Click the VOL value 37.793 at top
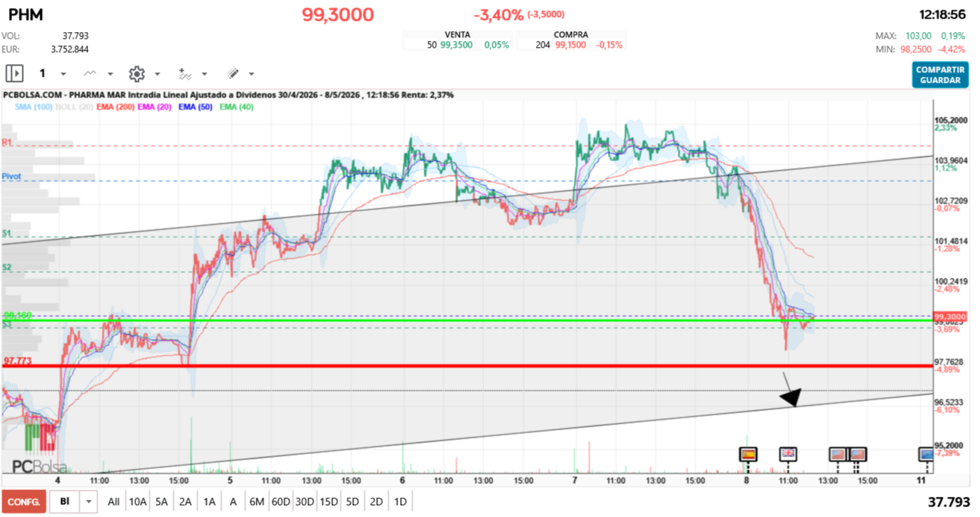980x517 pixels. click(74, 35)
